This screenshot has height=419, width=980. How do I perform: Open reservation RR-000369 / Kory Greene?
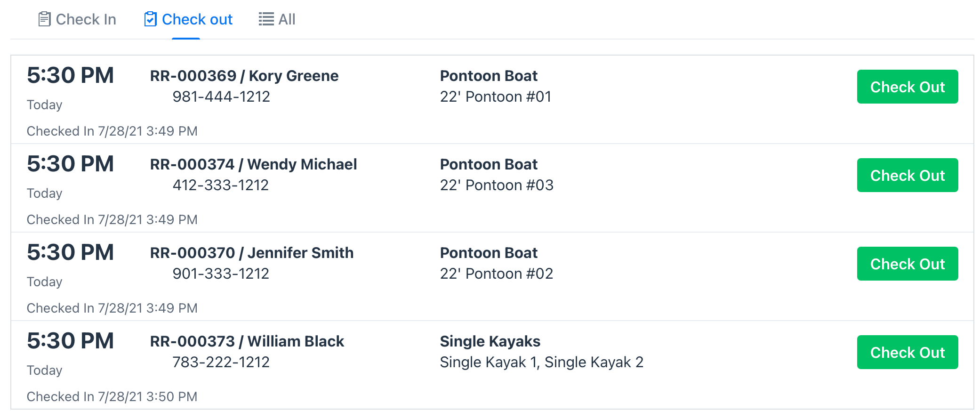tap(244, 76)
